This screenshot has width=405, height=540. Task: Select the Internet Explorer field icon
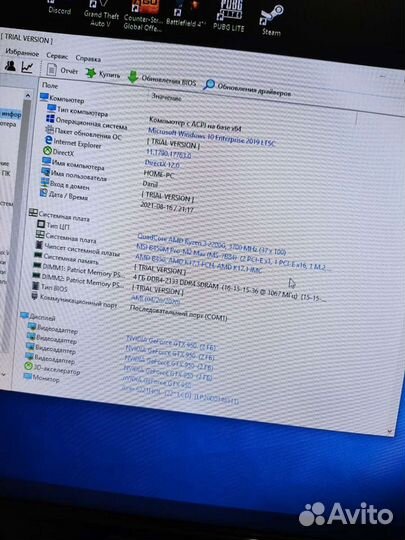[49, 140]
